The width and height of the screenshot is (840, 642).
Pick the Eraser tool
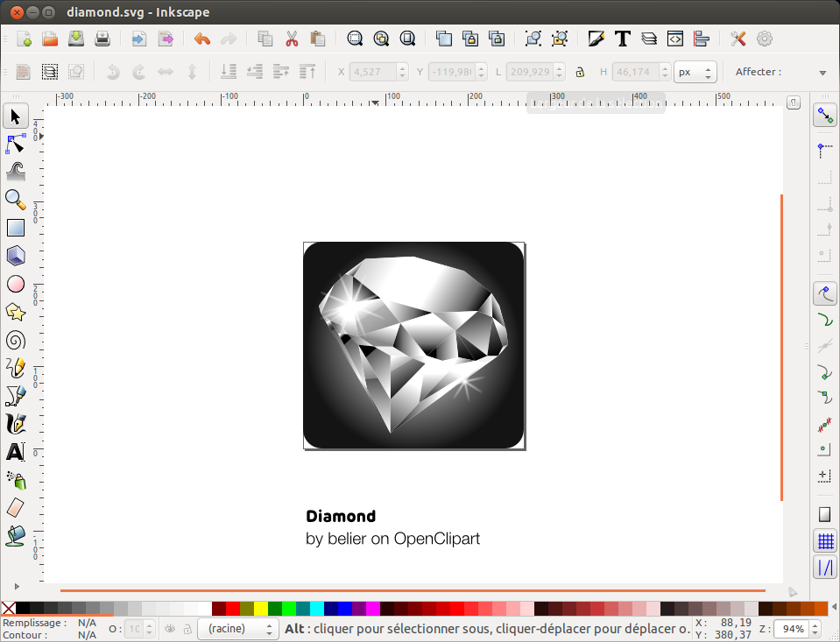16,508
